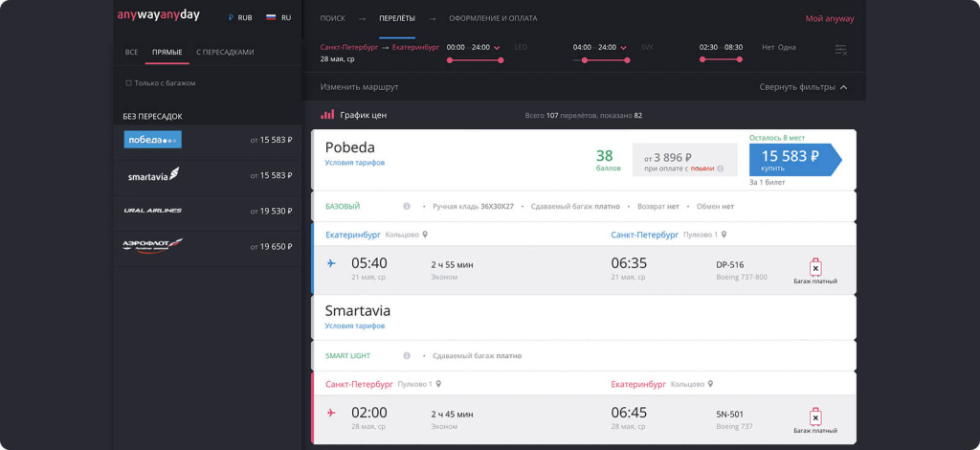
Task: Collapse filters with Свернуть фильтры chevron
Action: tap(844, 87)
